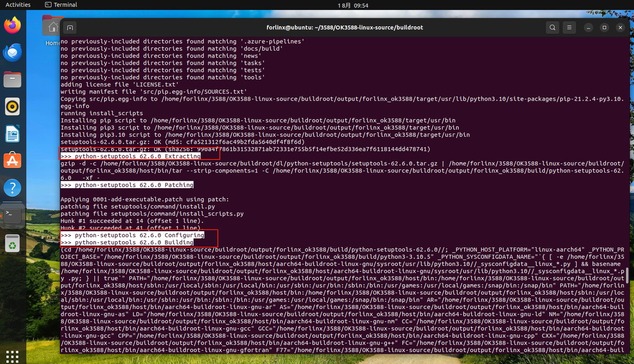Screen dimensions: 634x364
Task: Click the search icon in the Terminal header
Action: [x=552, y=27]
